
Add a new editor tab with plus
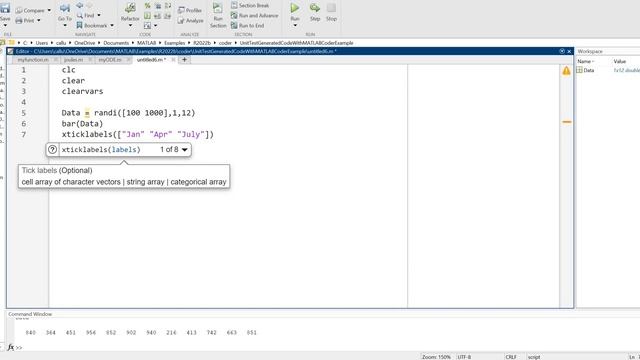click(x=184, y=60)
